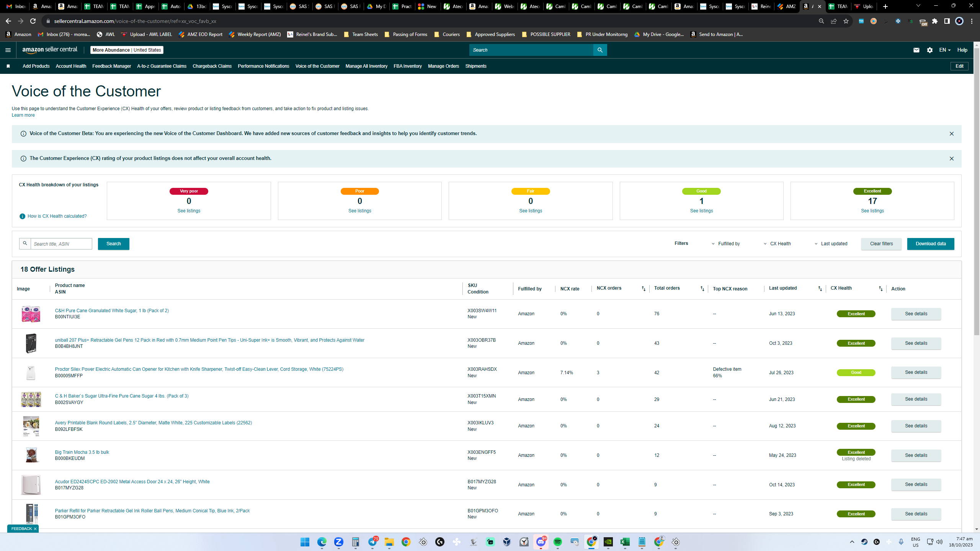Open a new browser tab
This screenshot has height=551, width=980.
885,7
